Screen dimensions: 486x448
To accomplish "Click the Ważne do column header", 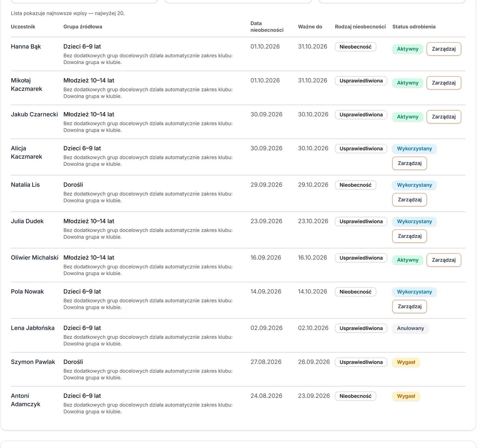I will (x=310, y=27).
